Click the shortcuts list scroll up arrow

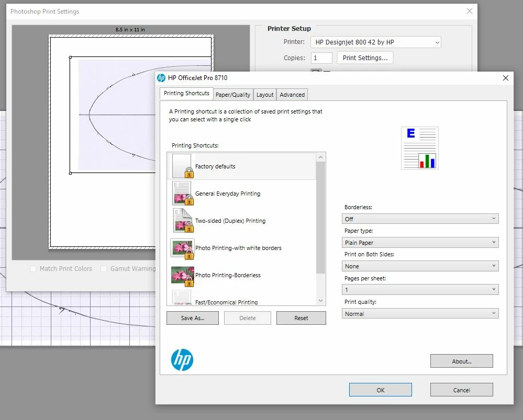click(320, 157)
